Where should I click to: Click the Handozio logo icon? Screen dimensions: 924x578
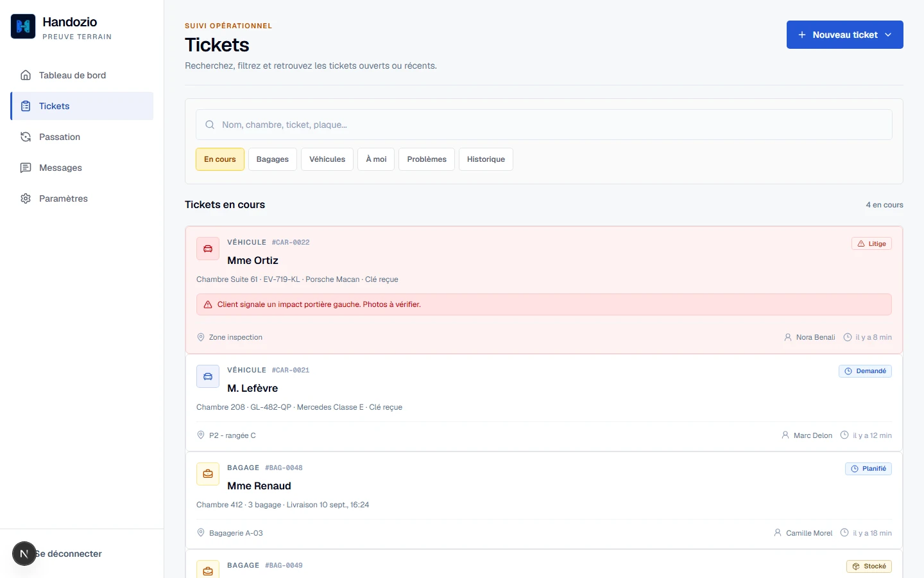(x=23, y=26)
